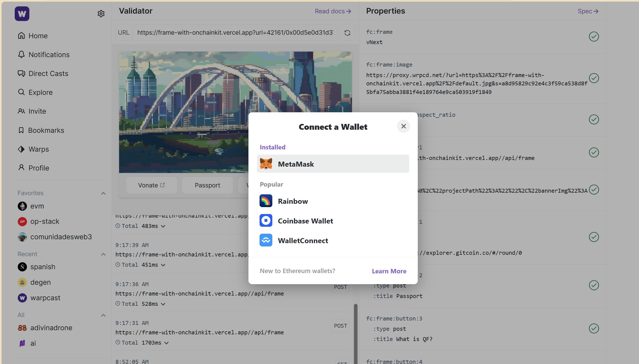Click the comunidadesweb3 channel avatar
The width and height of the screenshot is (639, 364).
22,237
